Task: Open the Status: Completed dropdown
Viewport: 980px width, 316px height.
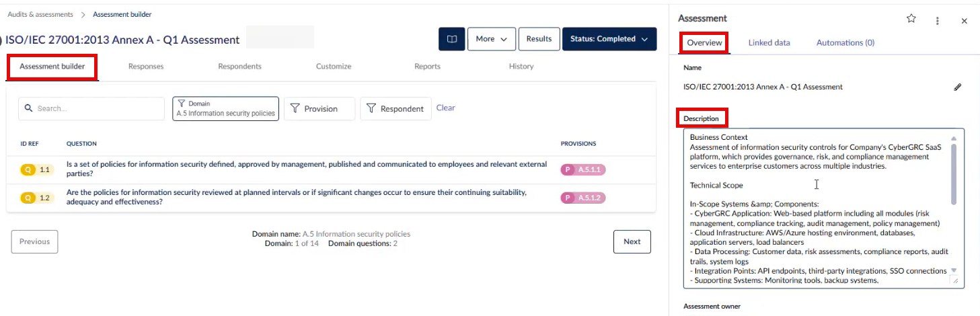Action: pyautogui.click(x=609, y=39)
